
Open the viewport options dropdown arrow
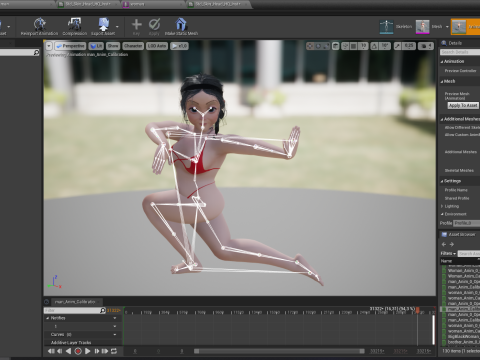[x=49, y=46]
